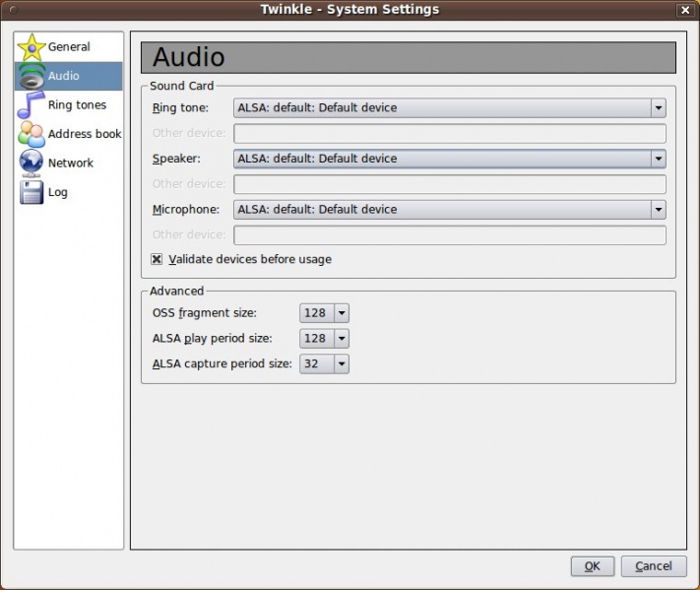Confirm settings with OK button
Screen dimensions: 700x590
(x=593, y=566)
